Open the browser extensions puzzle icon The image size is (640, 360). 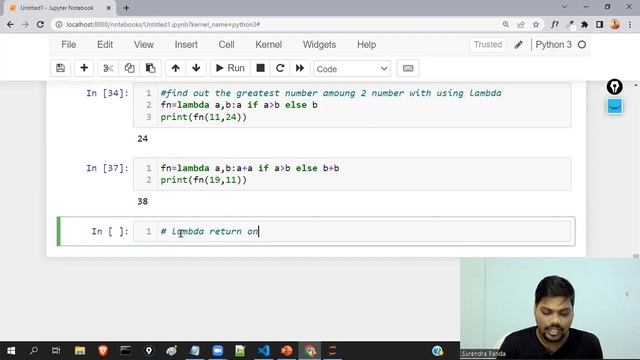[584, 24]
